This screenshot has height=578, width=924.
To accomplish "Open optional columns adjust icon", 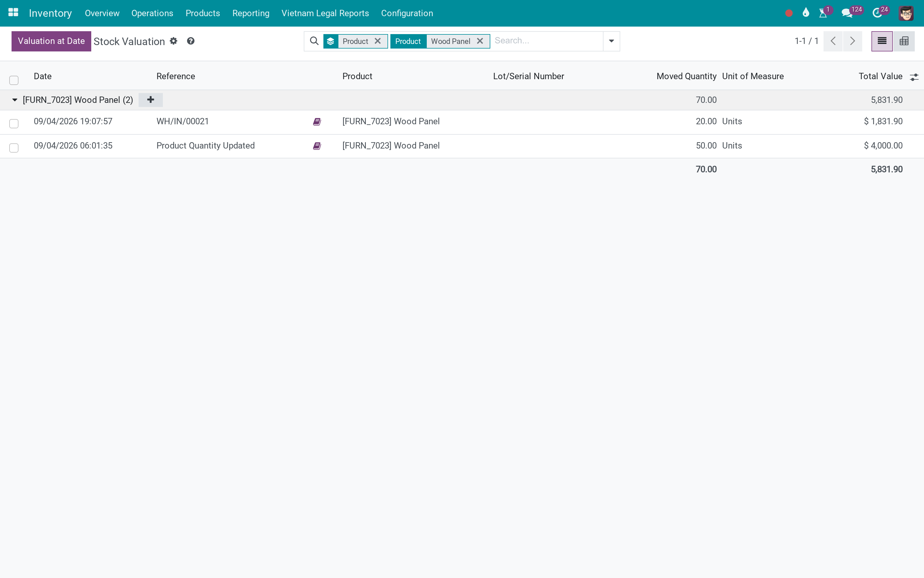I will click(914, 77).
